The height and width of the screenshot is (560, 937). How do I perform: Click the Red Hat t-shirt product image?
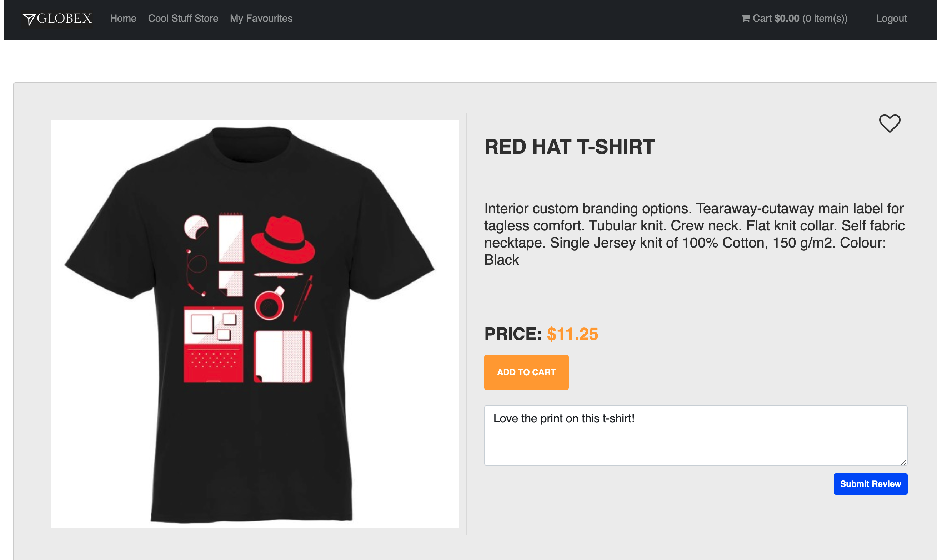pos(255,324)
